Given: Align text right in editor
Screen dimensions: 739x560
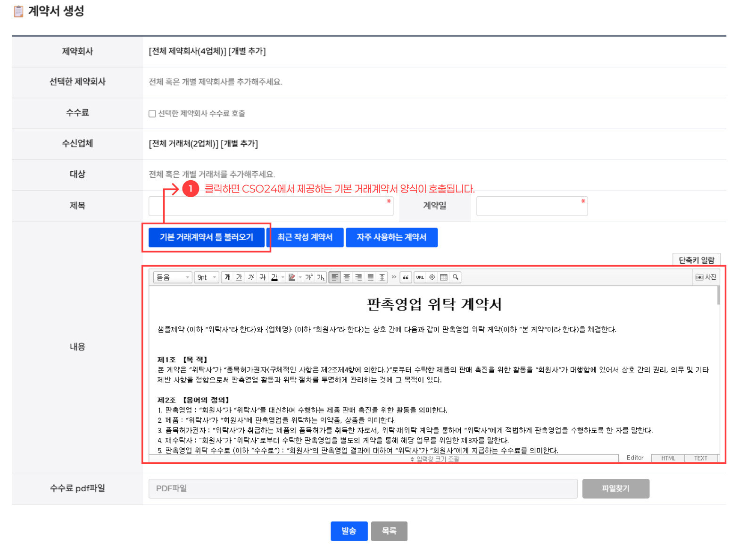Looking at the screenshot, I should 358,277.
